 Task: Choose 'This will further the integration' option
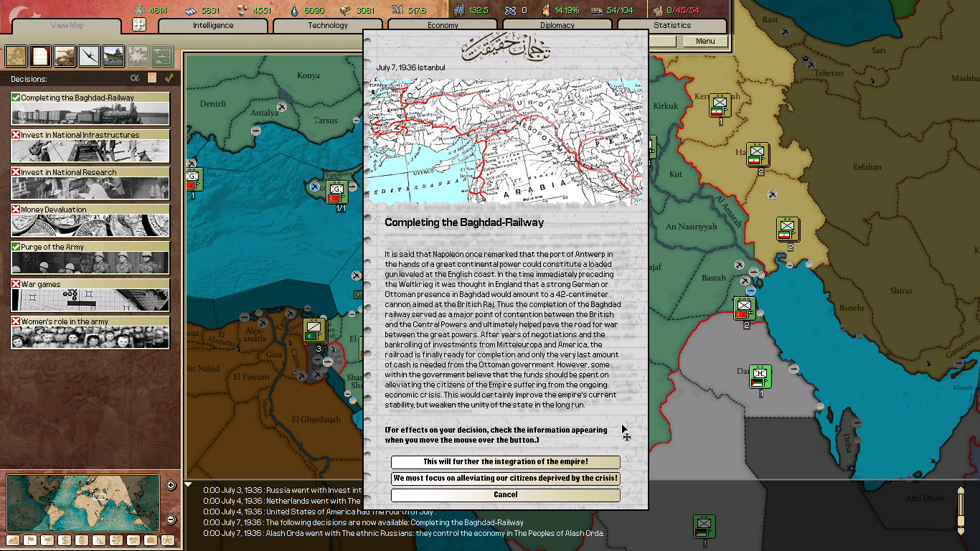505,462
